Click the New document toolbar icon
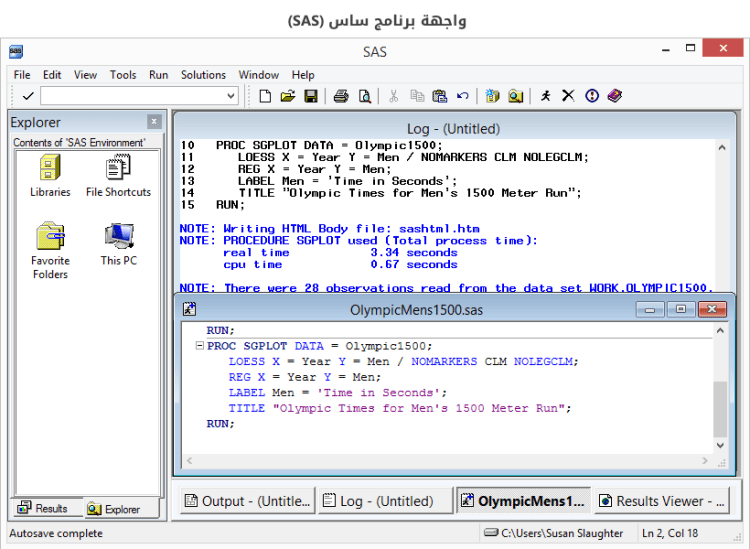 [265, 96]
